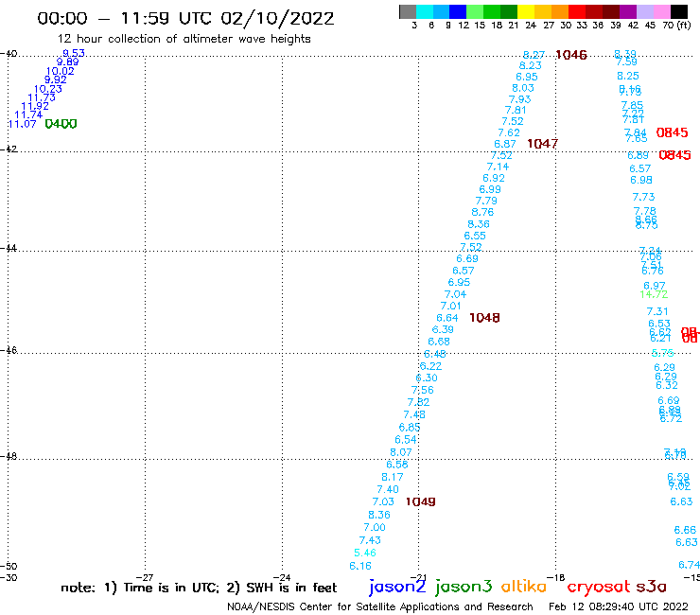Click the 5.46 wave height value
Viewport: 700px width, 615px height.
tap(365, 553)
